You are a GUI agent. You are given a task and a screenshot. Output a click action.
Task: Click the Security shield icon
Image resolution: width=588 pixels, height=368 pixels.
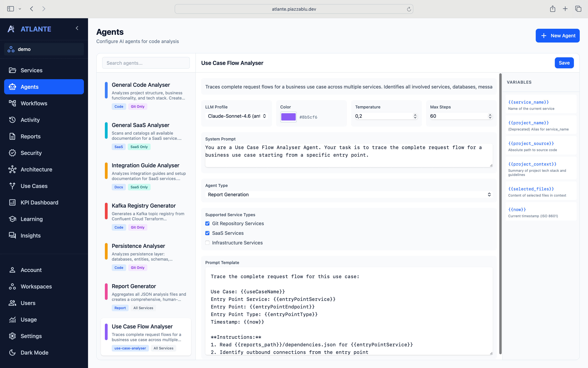[12, 153]
